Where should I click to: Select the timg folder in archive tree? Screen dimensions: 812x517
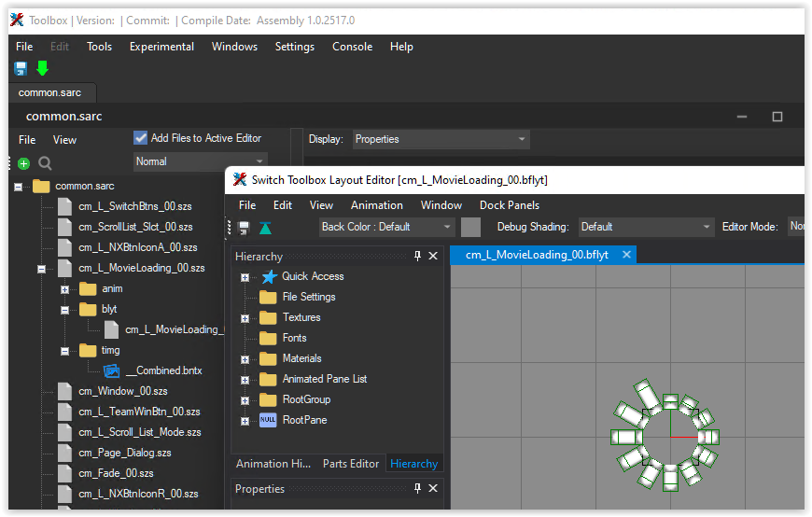[x=100, y=351]
